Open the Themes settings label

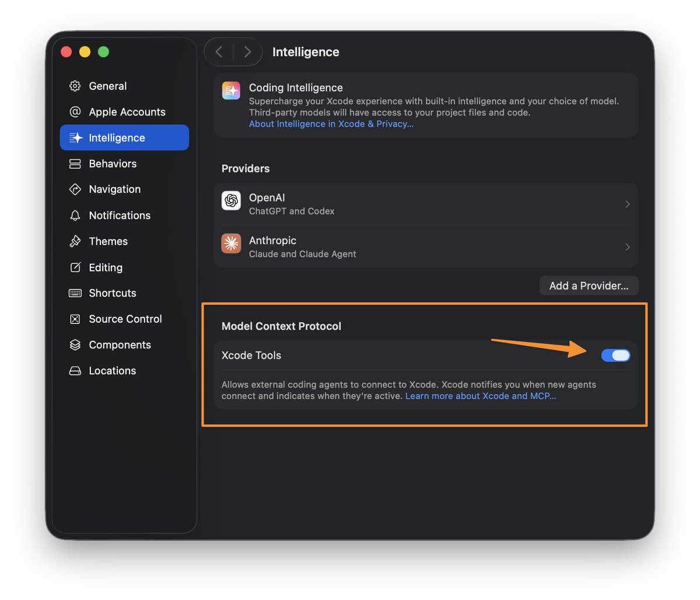(x=108, y=241)
